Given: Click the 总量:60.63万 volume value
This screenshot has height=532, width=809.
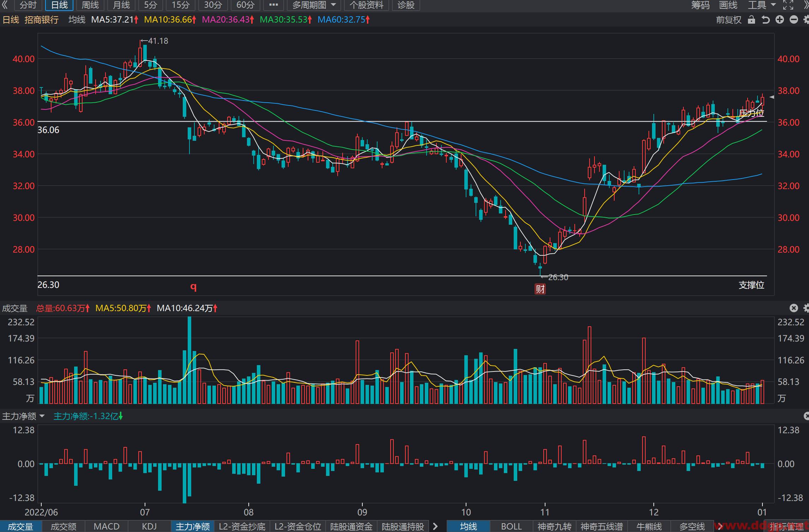Looking at the screenshot, I should point(63,308).
